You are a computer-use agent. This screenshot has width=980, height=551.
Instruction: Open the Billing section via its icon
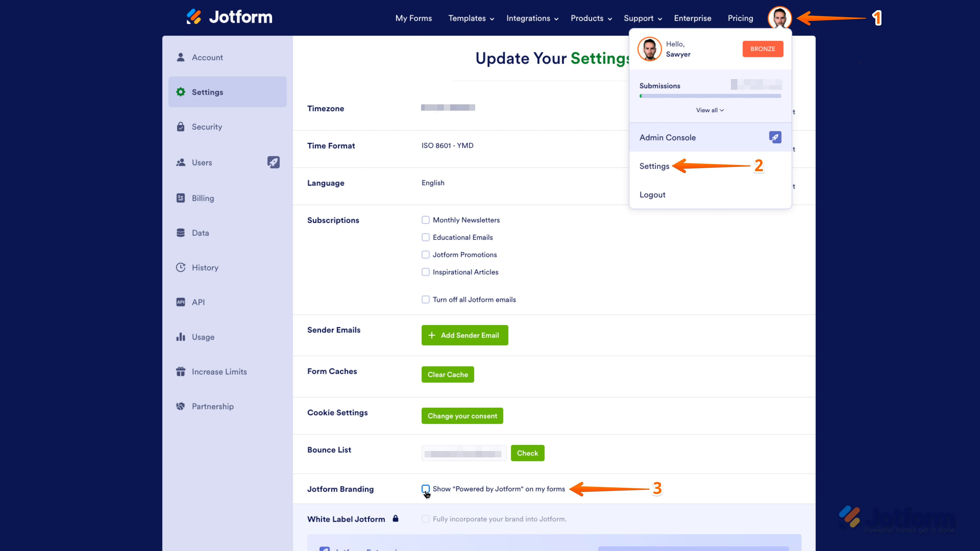[181, 198]
